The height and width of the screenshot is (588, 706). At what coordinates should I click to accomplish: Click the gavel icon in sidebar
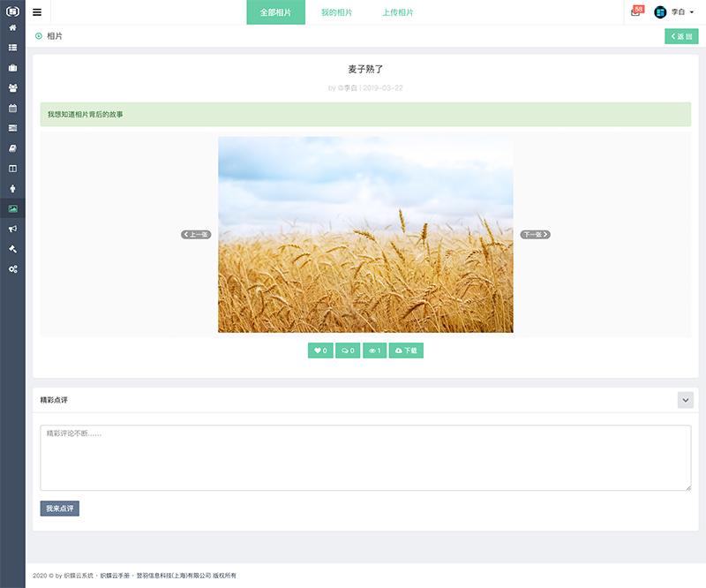[12, 248]
